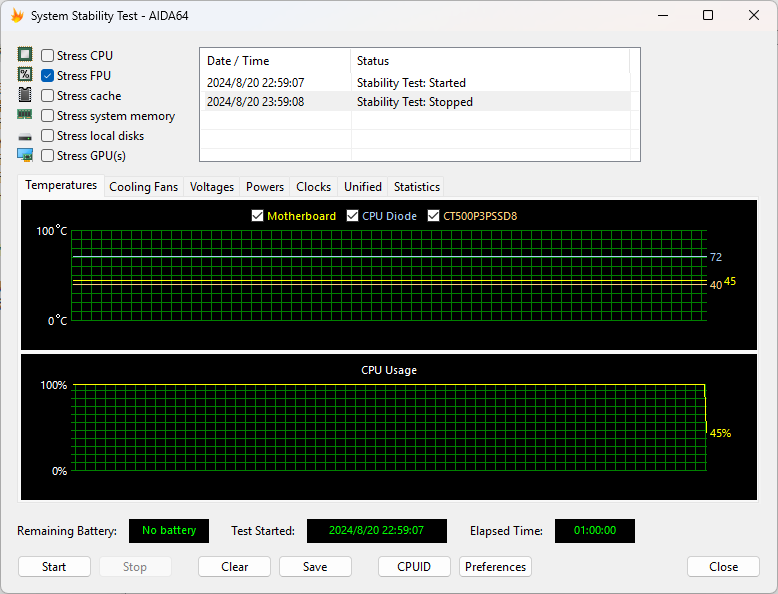778x594 pixels.
Task: Click the disk drive icon beside Stress local disks
Action: [25, 136]
